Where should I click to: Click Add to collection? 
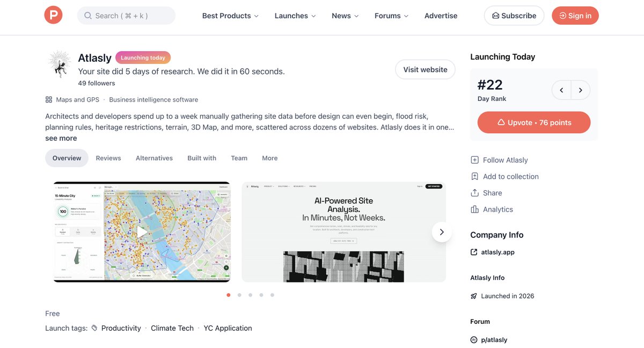coord(504,176)
